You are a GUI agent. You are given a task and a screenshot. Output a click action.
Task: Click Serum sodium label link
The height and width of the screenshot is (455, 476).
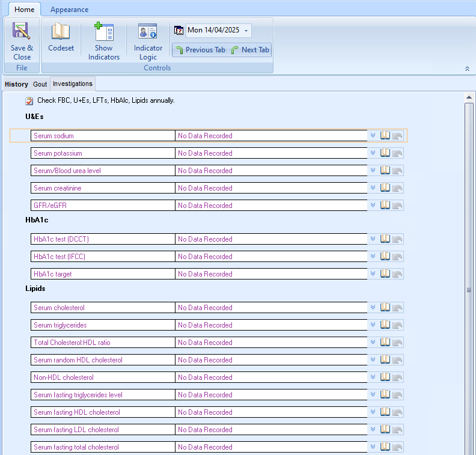pos(53,136)
